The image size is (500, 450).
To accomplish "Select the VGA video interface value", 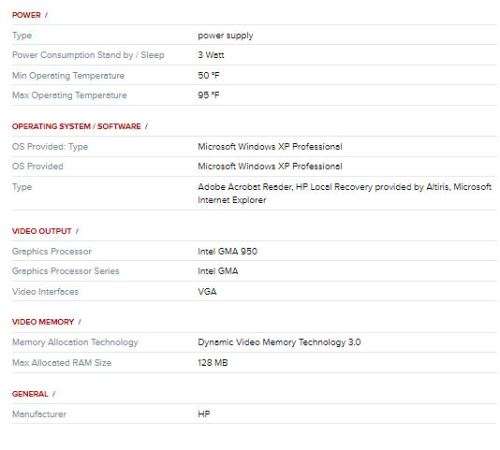I will click(207, 292).
